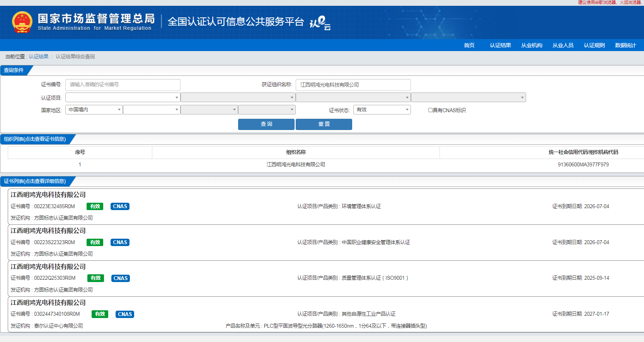This screenshot has width=644, height=342.
Task: Click expiry date 2027-01-17
Action: click(x=596, y=314)
